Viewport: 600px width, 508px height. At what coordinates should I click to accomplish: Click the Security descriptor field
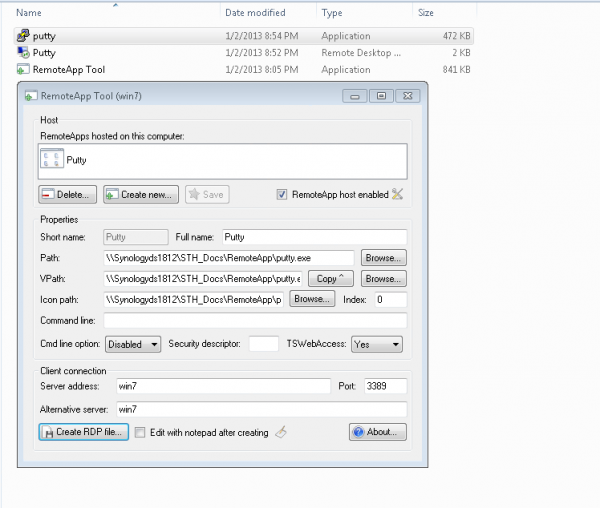pyautogui.click(x=263, y=344)
